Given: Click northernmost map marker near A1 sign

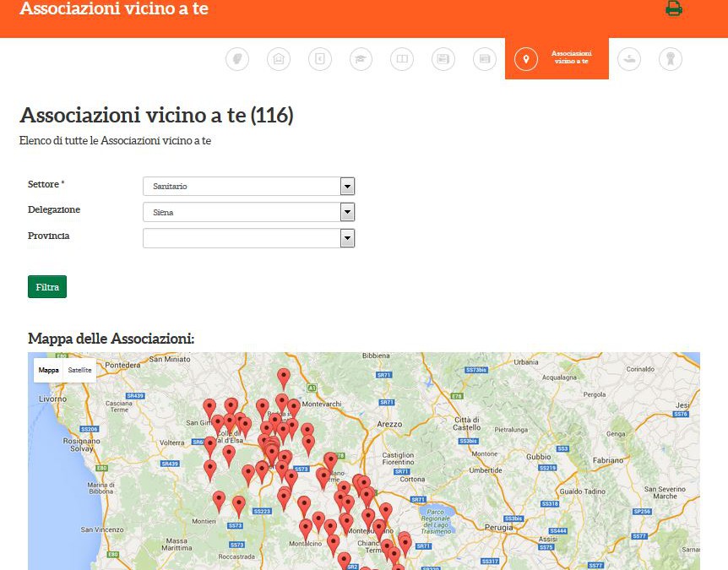Looking at the screenshot, I should (x=284, y=379).
